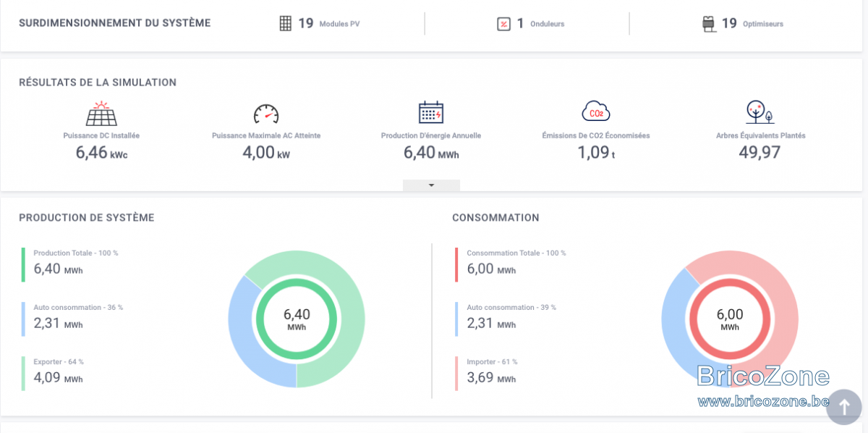This screenshot has width=868, height=433.
Task: Click the solar panel DC power icon
Action: 101,113
